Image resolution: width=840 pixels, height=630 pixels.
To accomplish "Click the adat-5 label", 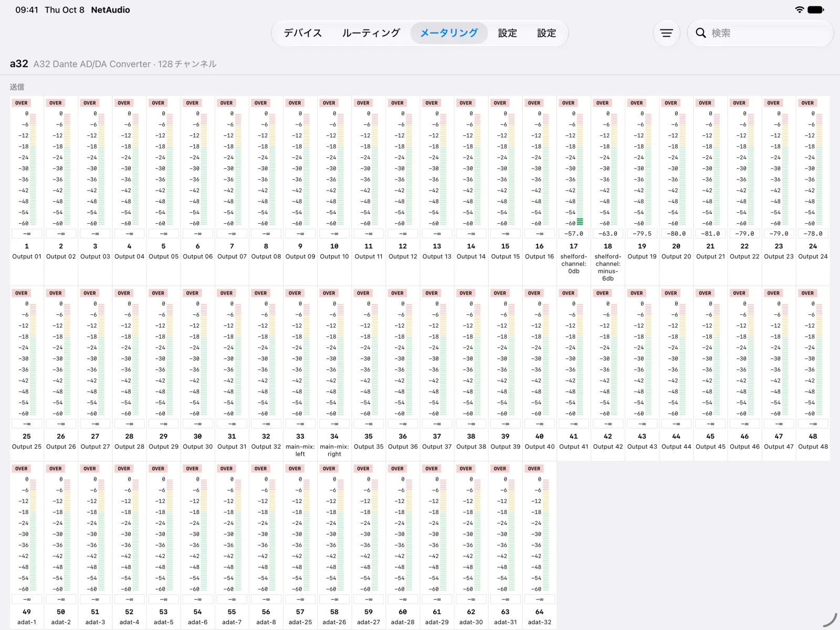I will tap(163, 622).
